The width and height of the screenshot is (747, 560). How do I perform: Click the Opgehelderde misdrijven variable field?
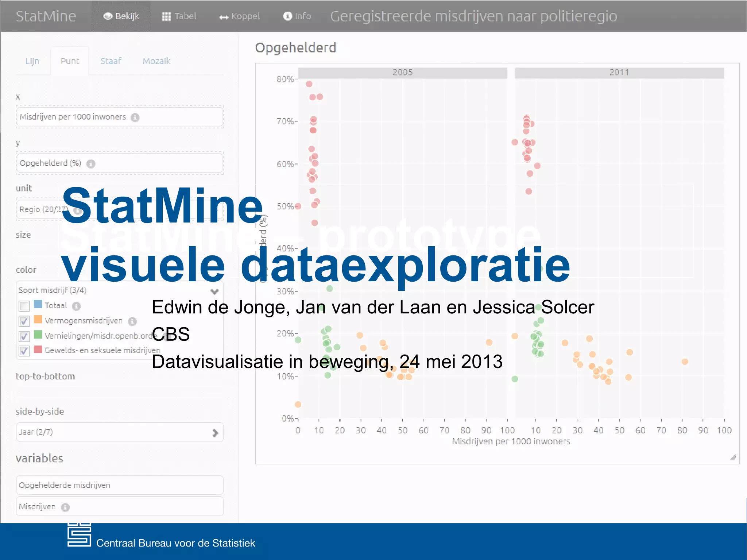(x=119, y=485)
